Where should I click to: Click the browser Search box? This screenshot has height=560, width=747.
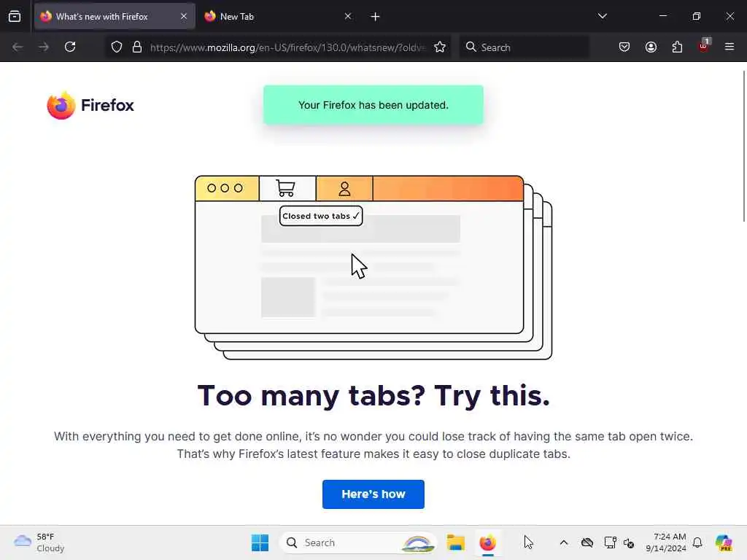pos(524,47)
